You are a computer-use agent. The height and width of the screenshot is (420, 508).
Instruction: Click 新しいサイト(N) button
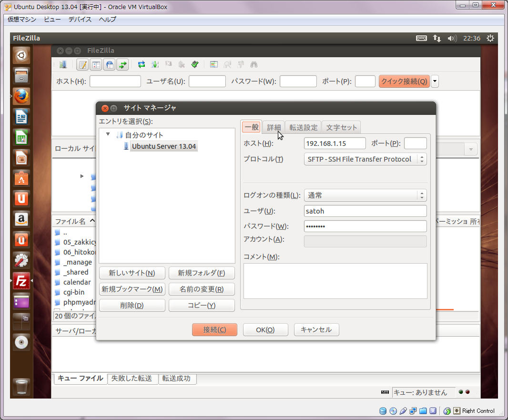132,273
